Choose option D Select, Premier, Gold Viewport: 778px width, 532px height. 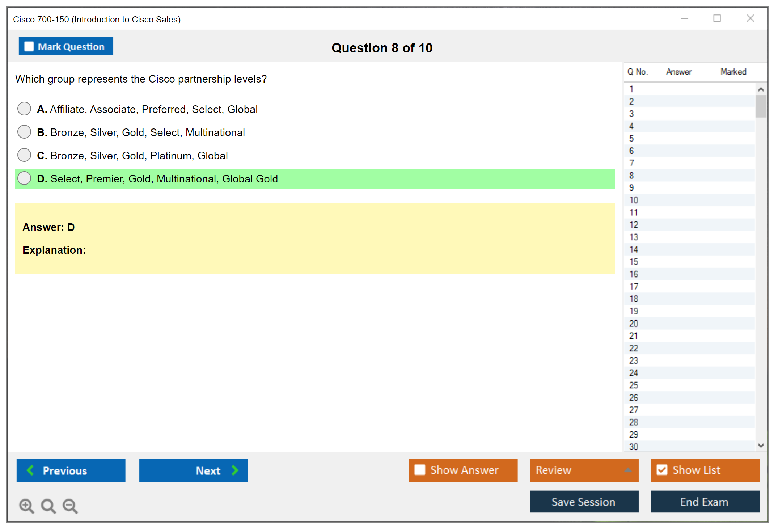[x=24, y=178]
